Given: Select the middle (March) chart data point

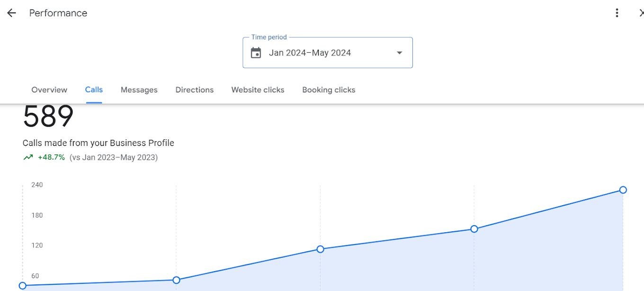Looking at the screenshot, I should pos(321,249).
